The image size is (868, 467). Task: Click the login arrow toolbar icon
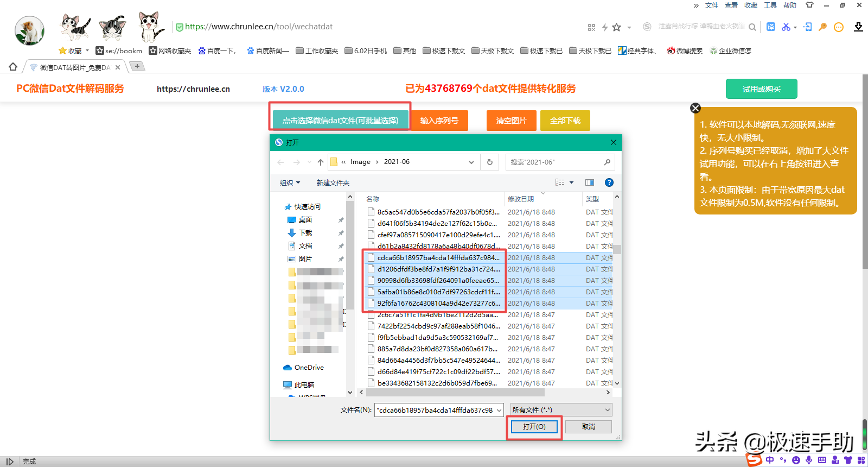[808, 27]
